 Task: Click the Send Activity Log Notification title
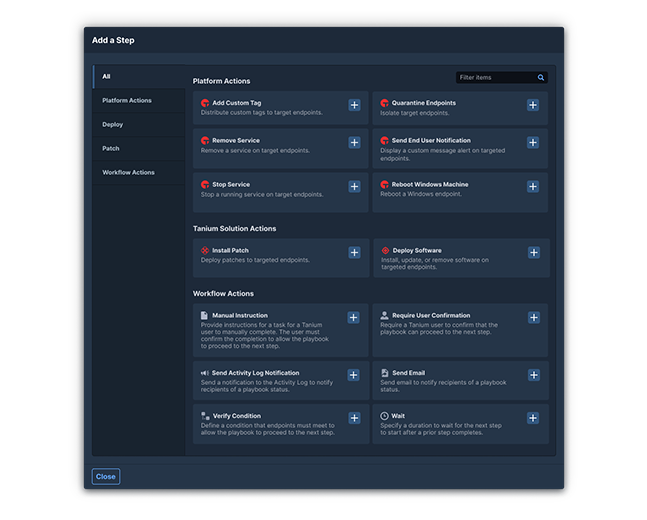[x=255, y=373]
